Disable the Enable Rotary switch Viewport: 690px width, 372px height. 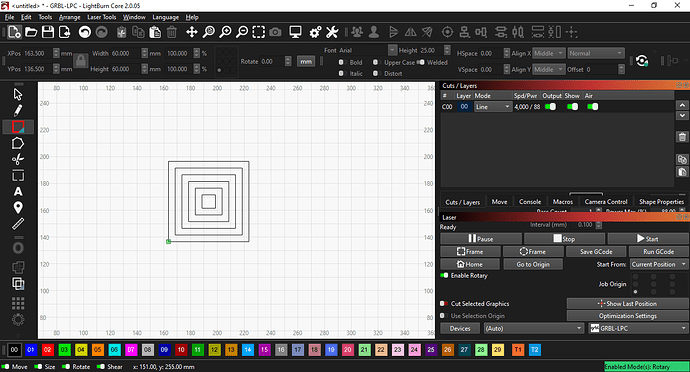point(444,275)
